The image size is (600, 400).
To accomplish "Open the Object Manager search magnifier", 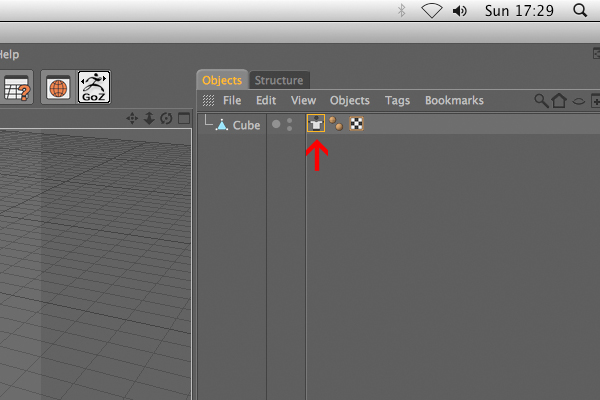I will point(541,101).
